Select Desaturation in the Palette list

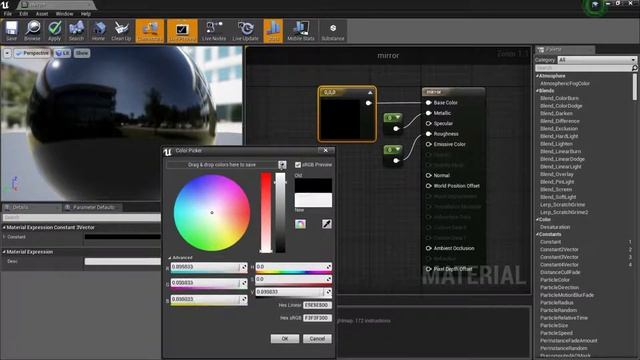pyautogui.click(x=555, y=227)
